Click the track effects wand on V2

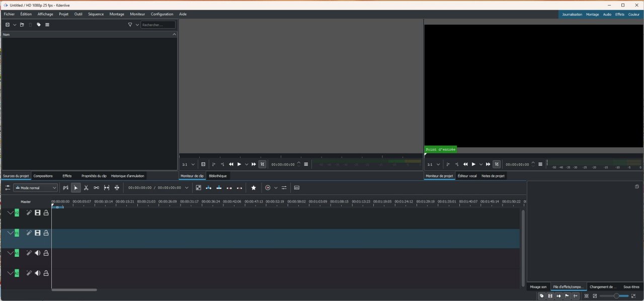click(x=29, y=213)
